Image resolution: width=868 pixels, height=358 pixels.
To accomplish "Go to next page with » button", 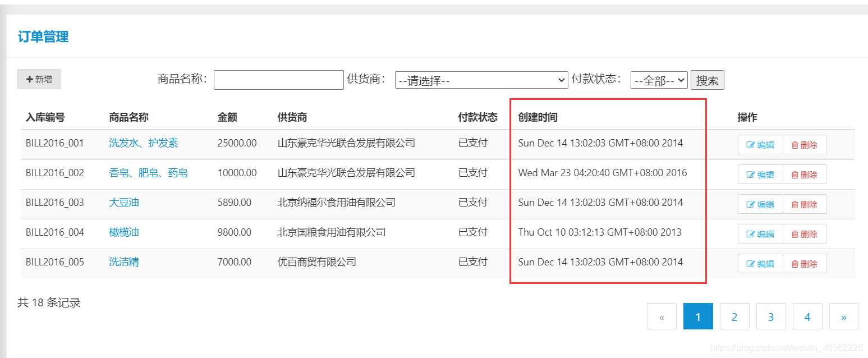I will tap(844, 316).
